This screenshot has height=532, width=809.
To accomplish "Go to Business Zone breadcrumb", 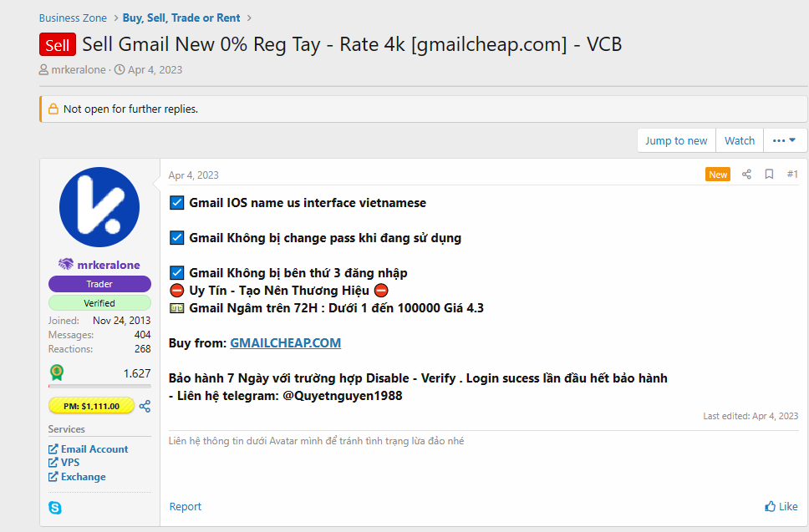I will 73,18.
